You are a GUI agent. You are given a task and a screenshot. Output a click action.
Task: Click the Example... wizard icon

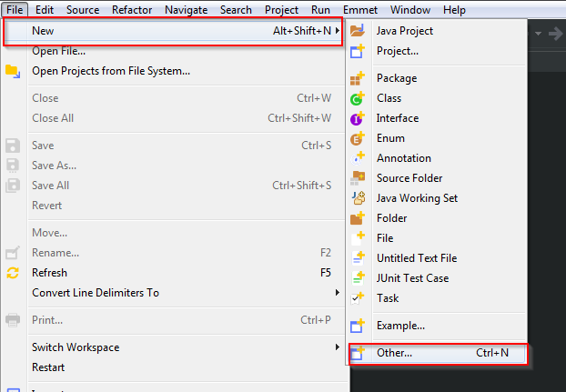coord(358,326)
